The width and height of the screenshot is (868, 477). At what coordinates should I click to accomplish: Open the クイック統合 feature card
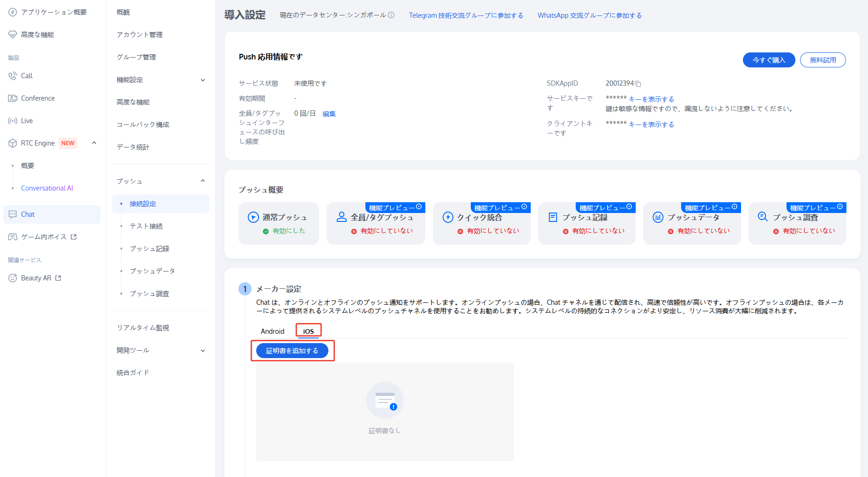(481, 223)
